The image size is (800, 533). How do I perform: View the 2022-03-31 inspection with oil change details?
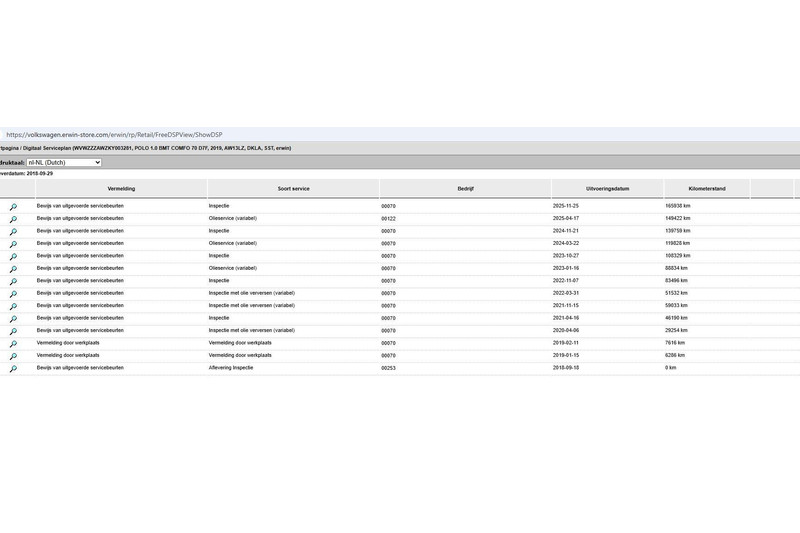click(14, 294)
